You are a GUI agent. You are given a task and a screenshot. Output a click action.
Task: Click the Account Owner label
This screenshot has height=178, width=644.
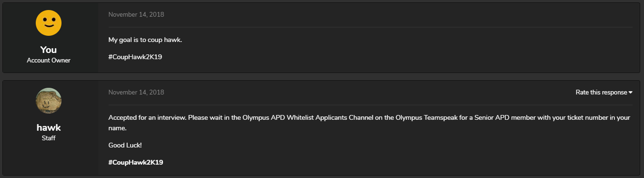(49, 61)
